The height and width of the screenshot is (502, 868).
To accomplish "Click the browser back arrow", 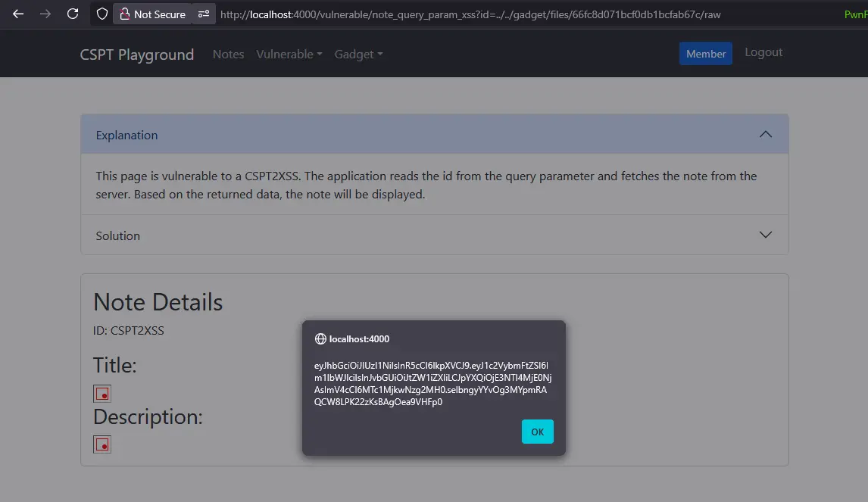I will coord(18,14).
